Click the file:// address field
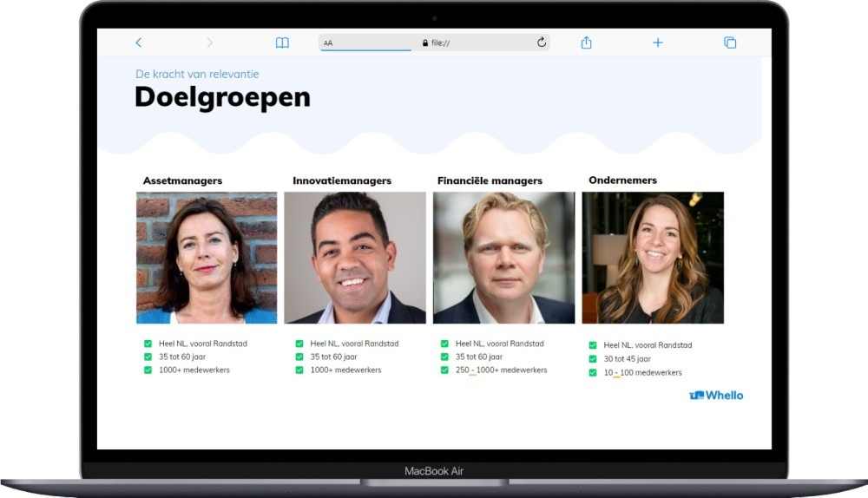 pos(434,43)
